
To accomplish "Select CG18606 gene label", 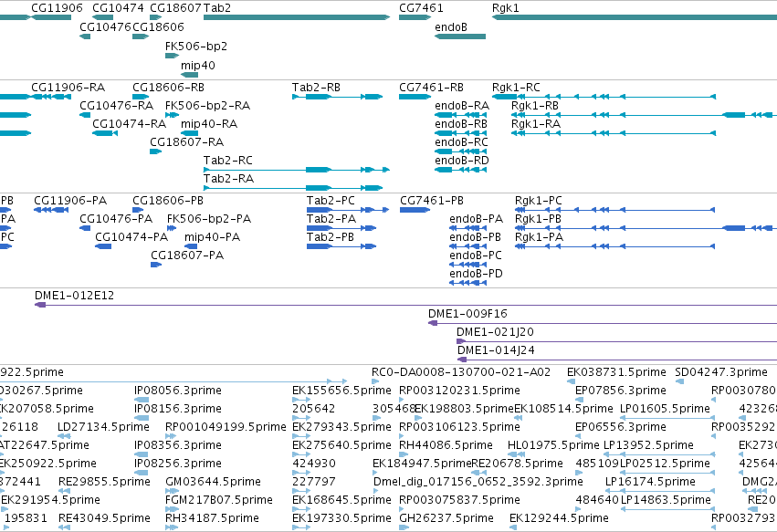I will (x=158, y=26).
